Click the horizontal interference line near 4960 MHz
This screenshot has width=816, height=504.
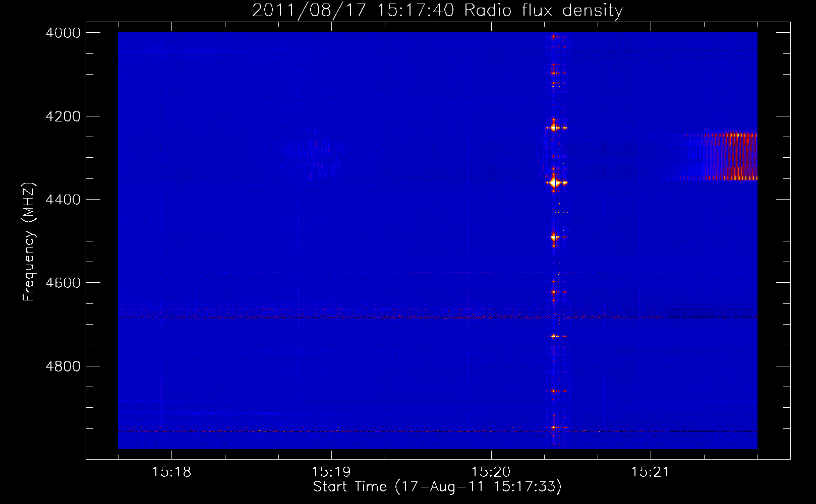click(437, 431)
